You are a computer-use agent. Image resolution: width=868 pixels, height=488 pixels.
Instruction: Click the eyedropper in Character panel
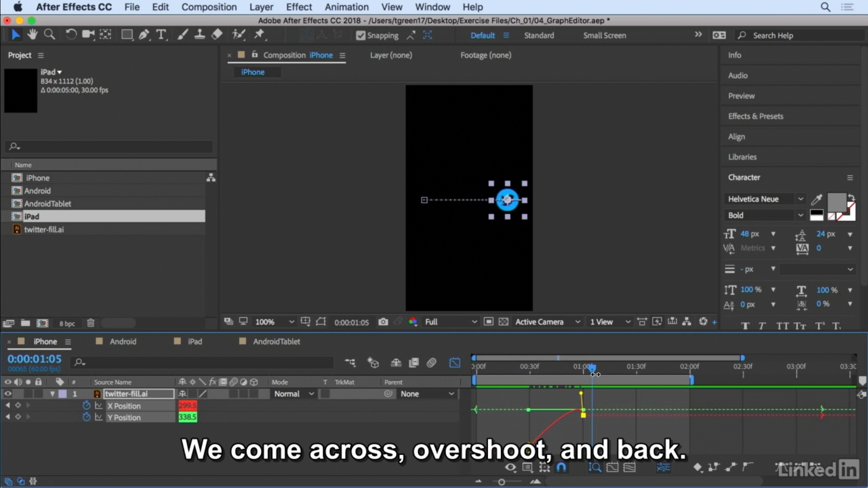pyautogui.click(x=816, y=199)
